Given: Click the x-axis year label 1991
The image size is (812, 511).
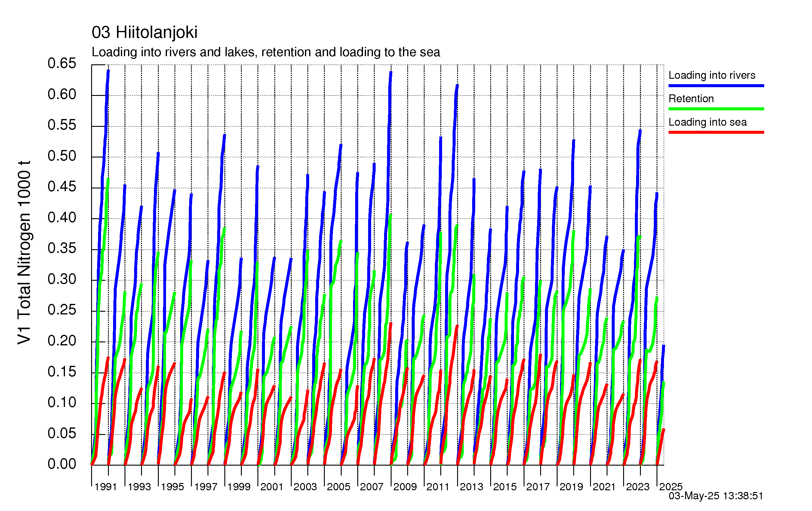Looking at the screenshot, I should point(106,487).
